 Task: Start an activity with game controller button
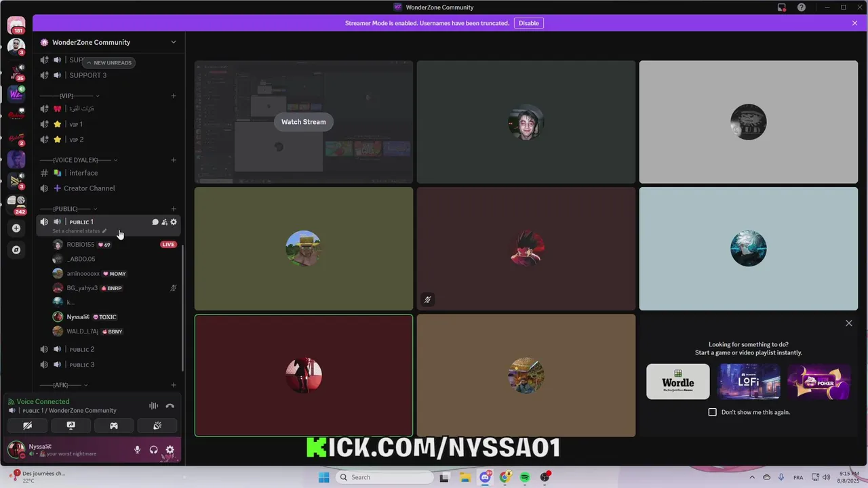click(x=114, y=426)
